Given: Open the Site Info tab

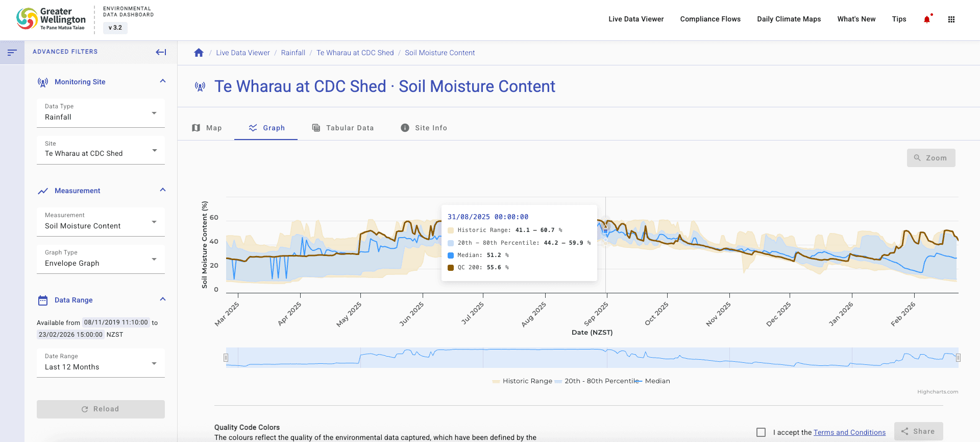Looking at the screenshot, I should pos(424,128).
